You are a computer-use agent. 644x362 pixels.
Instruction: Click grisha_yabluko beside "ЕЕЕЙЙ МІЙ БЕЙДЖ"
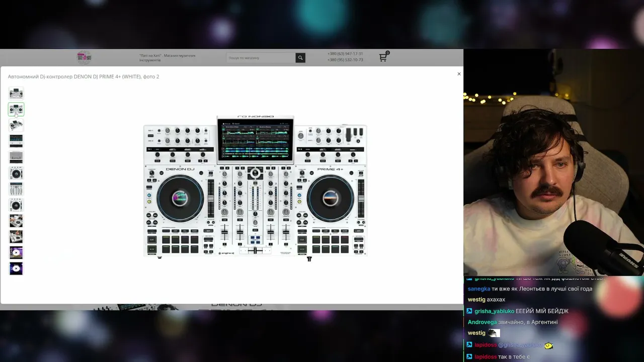click(494, 311)
